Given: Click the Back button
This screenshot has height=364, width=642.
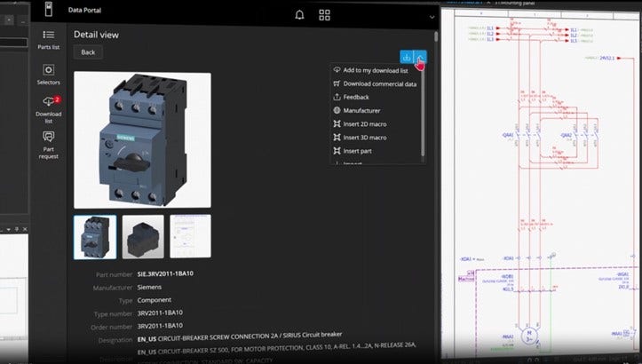Looking at the screenshot, I should pos(88,52).
